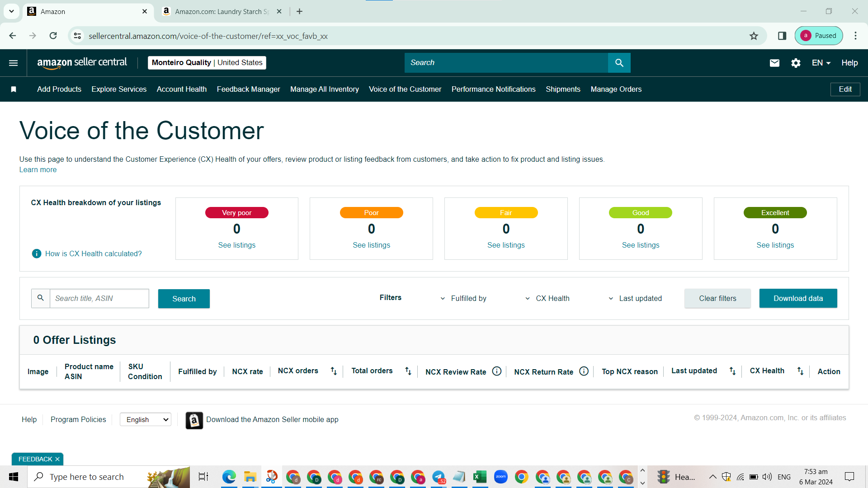
Task: Open the EN language dropdown
Action: point(821,63)
